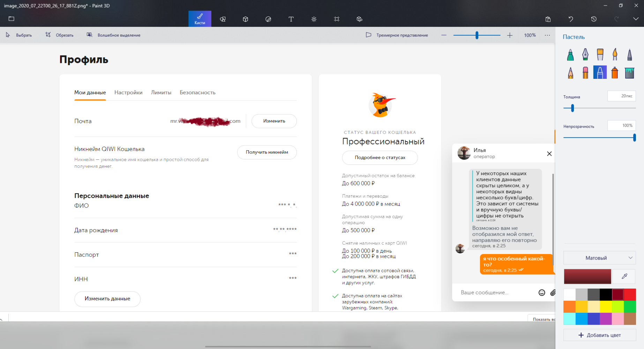
Task: Click the Undo arrow icon
Action: 571,19
